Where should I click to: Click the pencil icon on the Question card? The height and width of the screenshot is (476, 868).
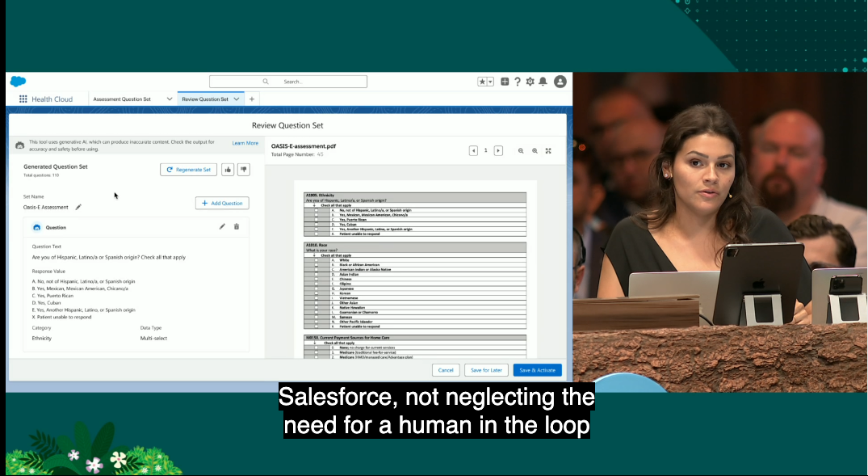click(222, 226)
